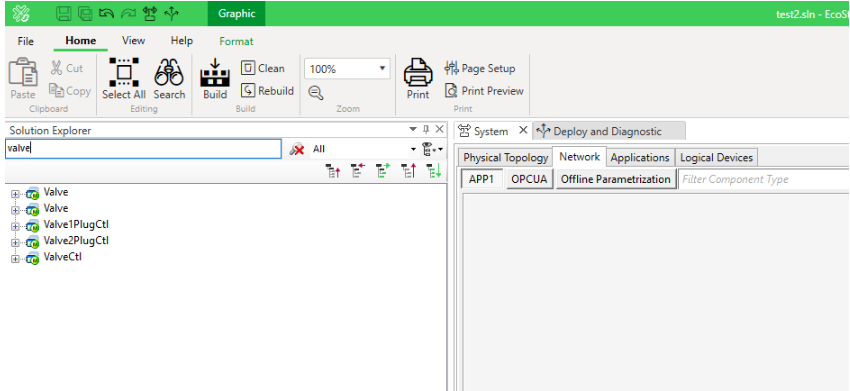The width and height of the screenshot is (850, 391).
Task: Open the Physical Topology tab
Action: [x=506, y=158]
